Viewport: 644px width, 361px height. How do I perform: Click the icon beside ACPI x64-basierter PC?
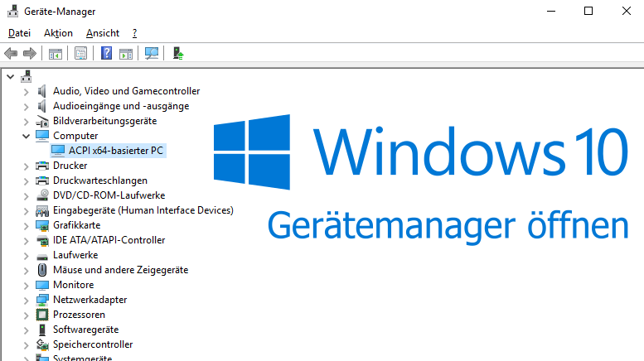(x=58, y=151)
